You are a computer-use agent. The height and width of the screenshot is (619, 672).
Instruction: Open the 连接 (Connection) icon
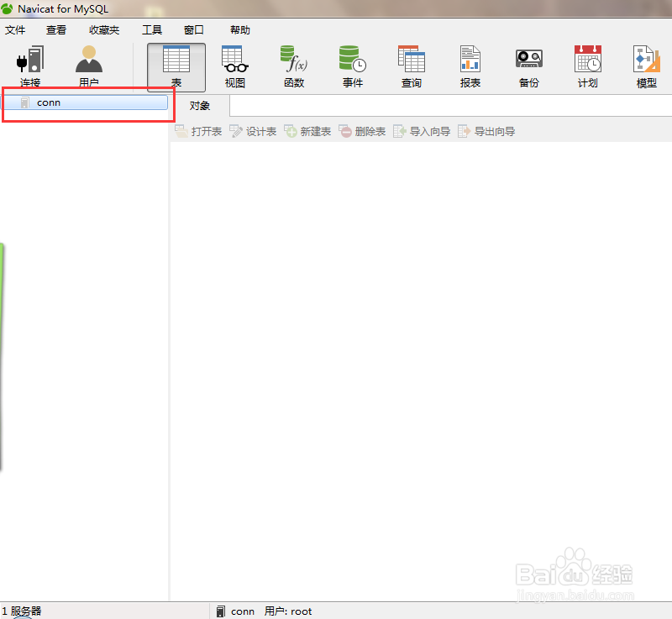29,66
